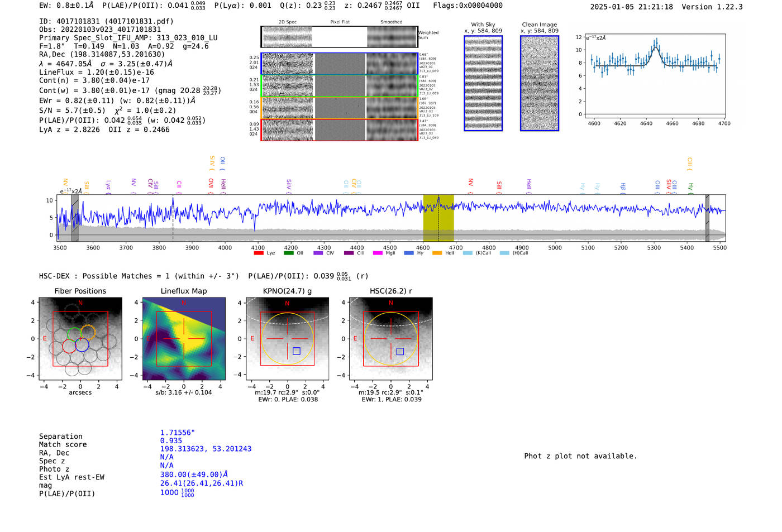Open the Fiber Positions panel
The image size is (782, 532).
[80, 339]
